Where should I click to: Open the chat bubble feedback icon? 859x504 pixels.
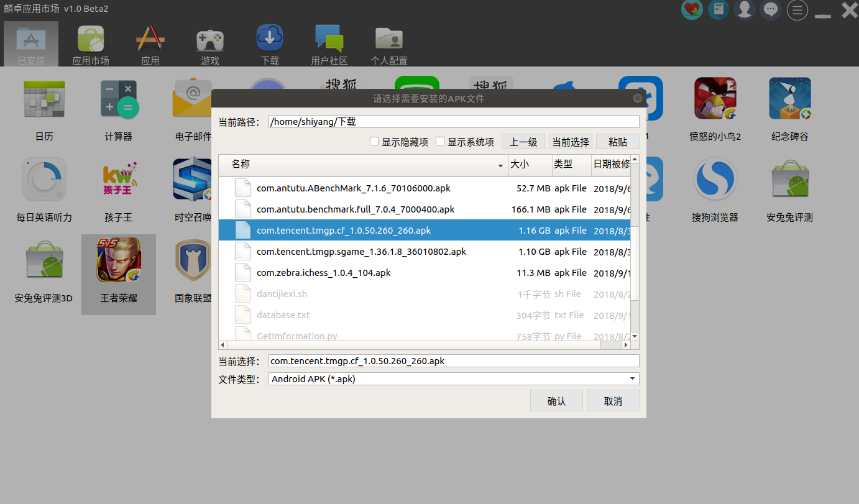771,9
